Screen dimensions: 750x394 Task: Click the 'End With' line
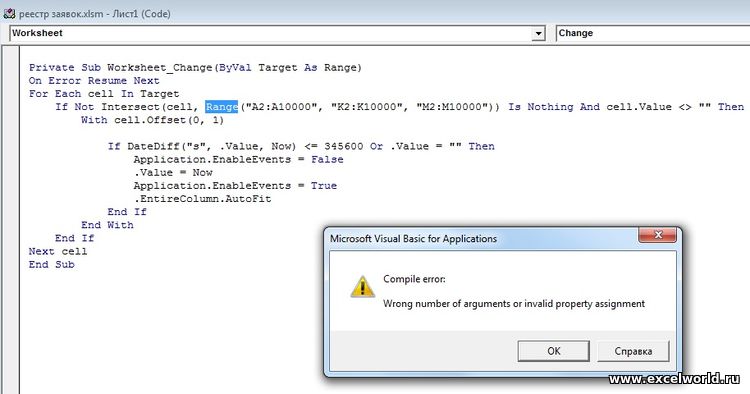point(107,225)
